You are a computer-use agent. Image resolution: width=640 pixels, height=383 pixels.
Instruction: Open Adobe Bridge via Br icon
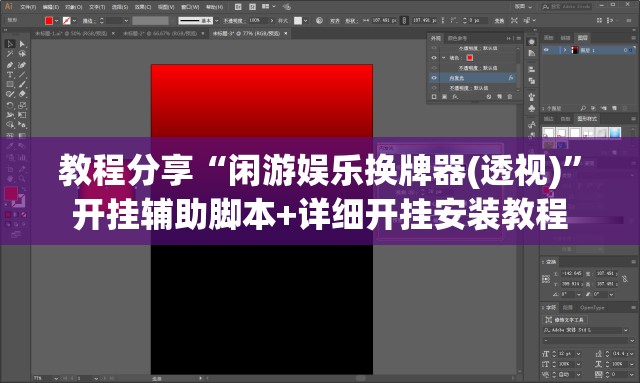(238, 7)
